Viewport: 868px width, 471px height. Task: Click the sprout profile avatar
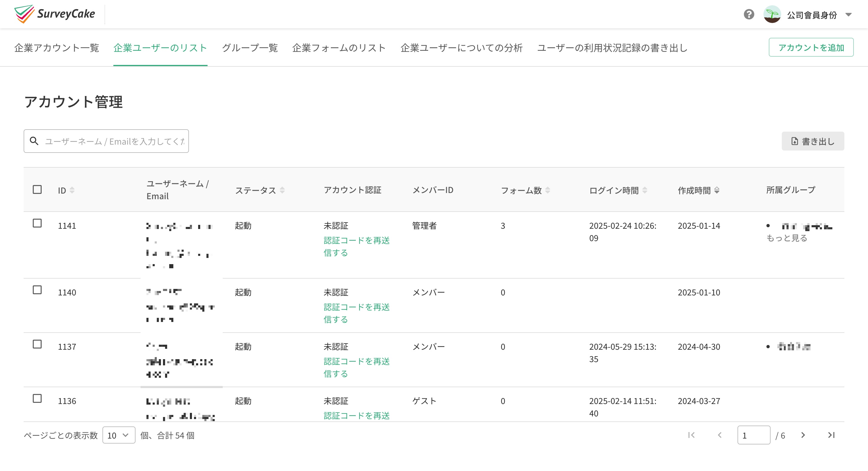(x=772, y=14)
